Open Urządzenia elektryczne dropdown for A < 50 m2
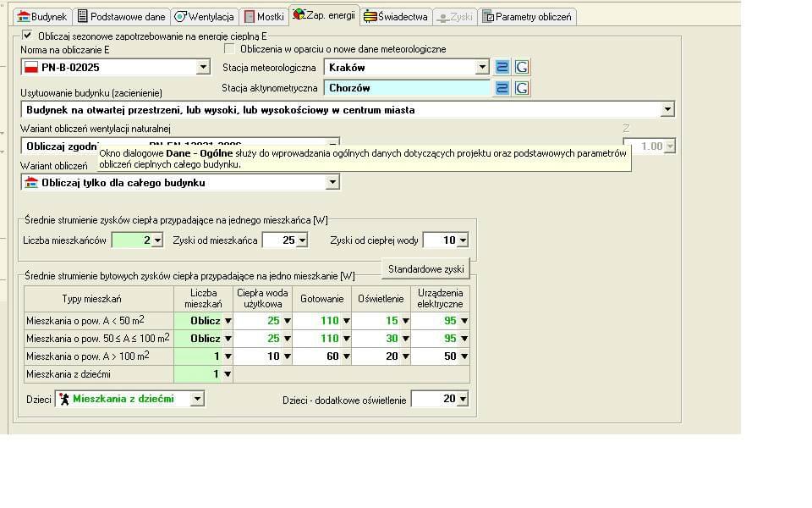Viewport: 812px width, 508px height. click(464, 321)
